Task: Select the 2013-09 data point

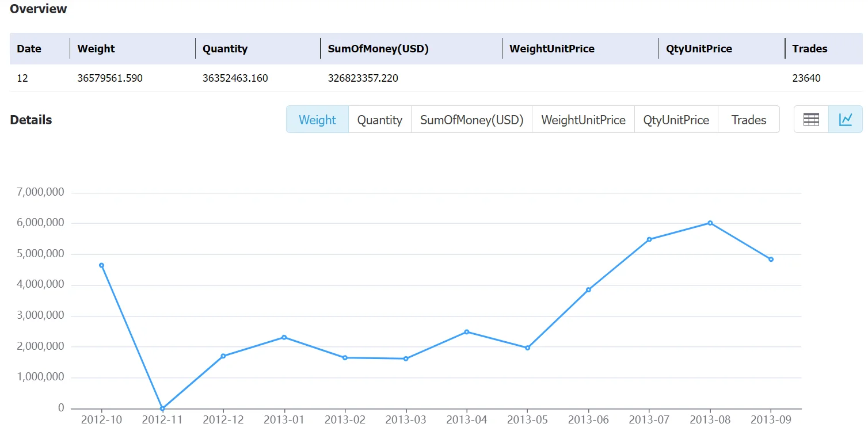Action: coord(771,259)
